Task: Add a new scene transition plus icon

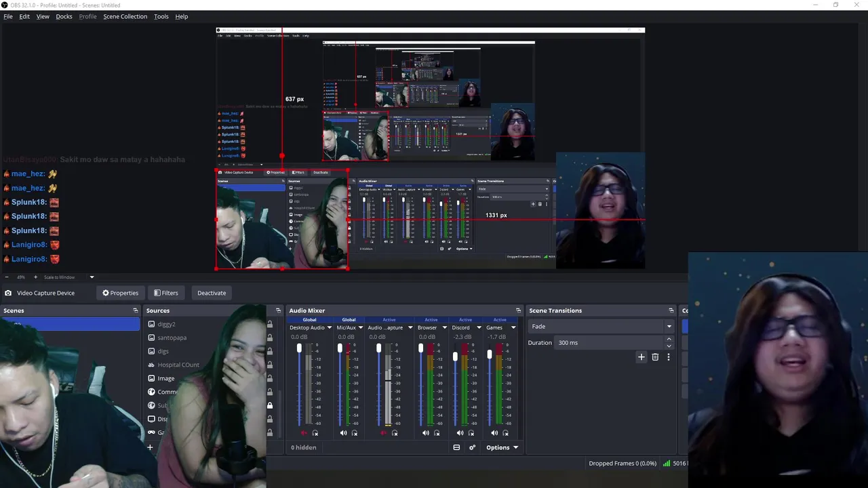Action: [x=642, y=357]
